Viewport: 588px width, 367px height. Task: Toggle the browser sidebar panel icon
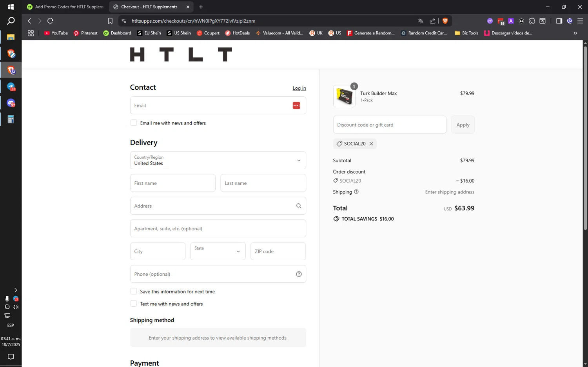tap(559, 21)
